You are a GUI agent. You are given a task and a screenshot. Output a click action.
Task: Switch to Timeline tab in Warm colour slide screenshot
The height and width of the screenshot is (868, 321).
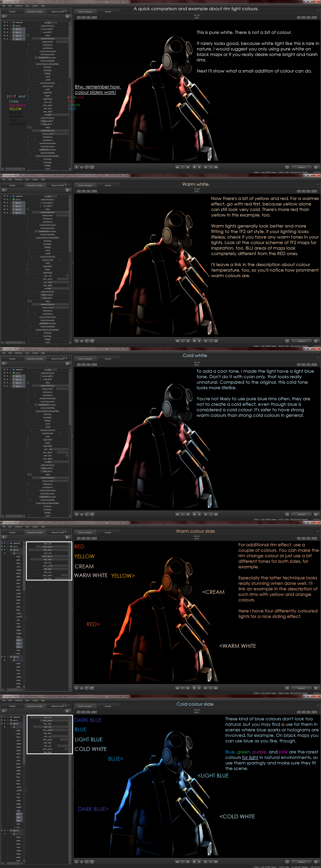click(12, 532)
